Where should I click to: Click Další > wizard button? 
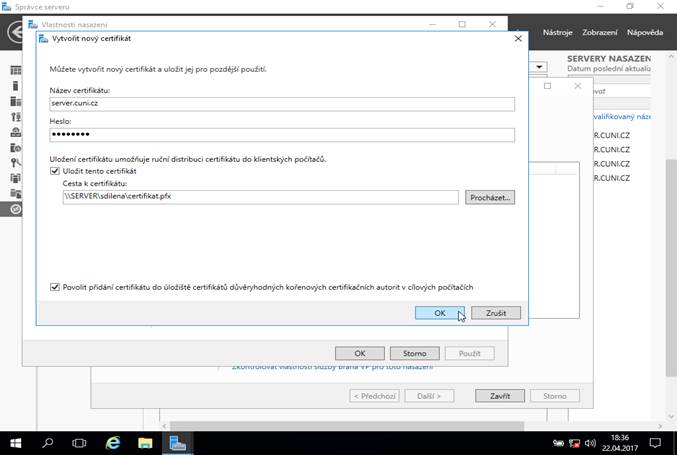point(429,396)
